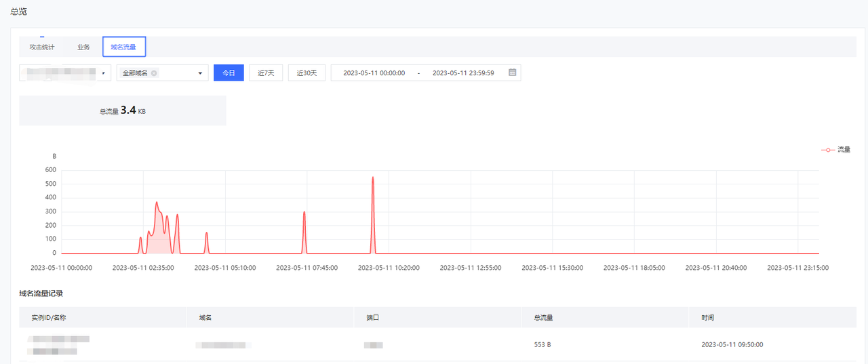The width and height of the screenshot is (868, 364).
Task: Click the 时间 column header
Action: (707, 317)
